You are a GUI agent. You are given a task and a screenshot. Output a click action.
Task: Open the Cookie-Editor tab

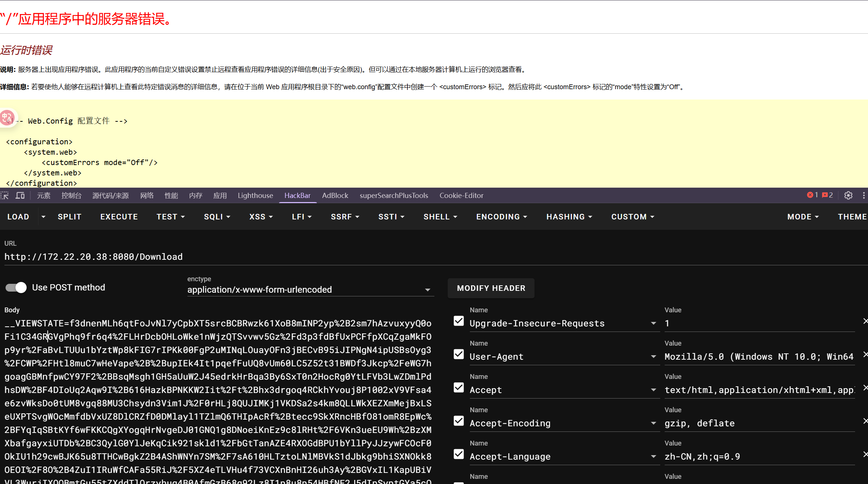461,195
